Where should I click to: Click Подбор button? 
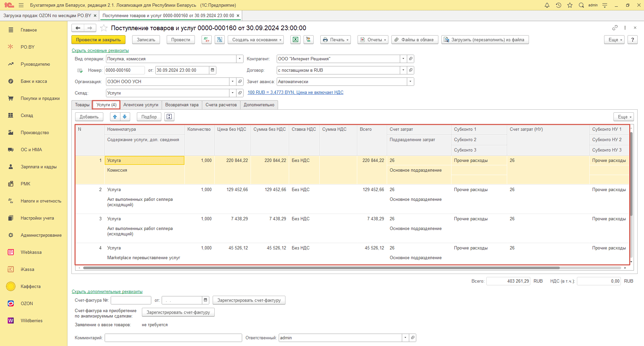(149, 117)
